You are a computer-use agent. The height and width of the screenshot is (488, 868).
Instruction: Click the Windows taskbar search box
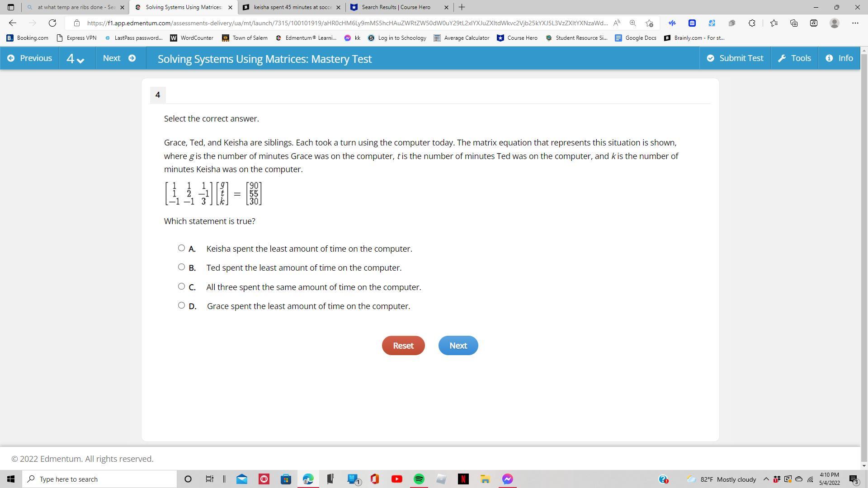(100, 479)
